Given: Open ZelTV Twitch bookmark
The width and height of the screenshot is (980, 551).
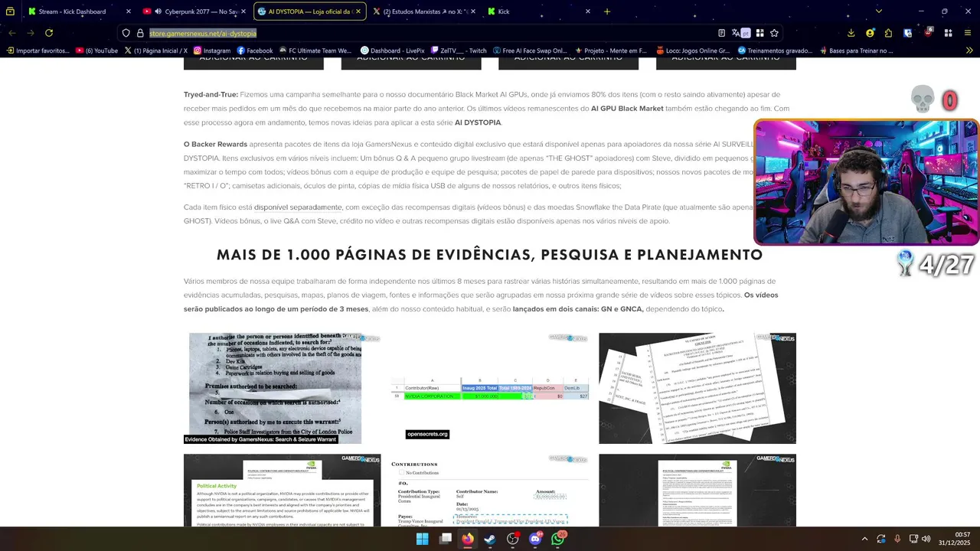Looking at the screenshot, I should point(459,51).
